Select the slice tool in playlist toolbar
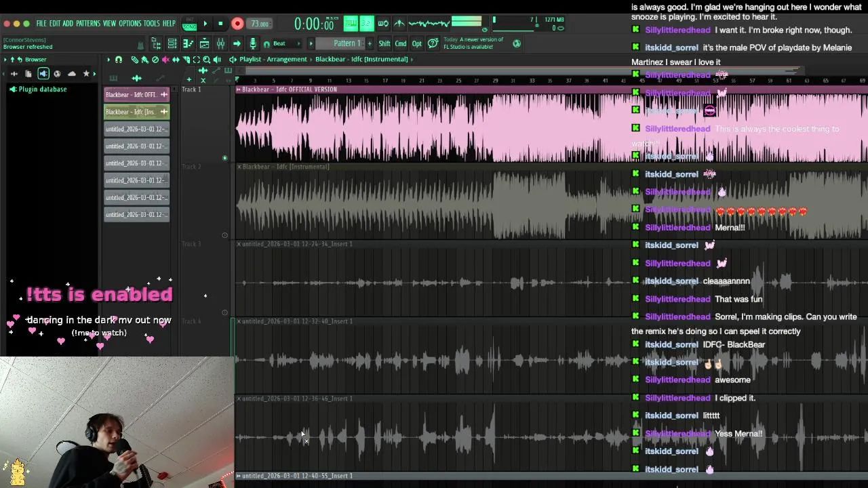868x488 pixels. 186,60
